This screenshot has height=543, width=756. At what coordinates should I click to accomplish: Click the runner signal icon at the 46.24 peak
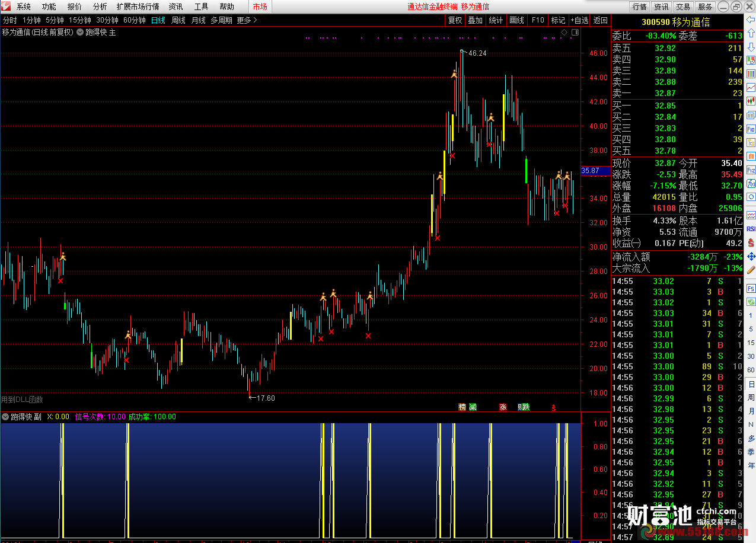(x=454, y=74)
